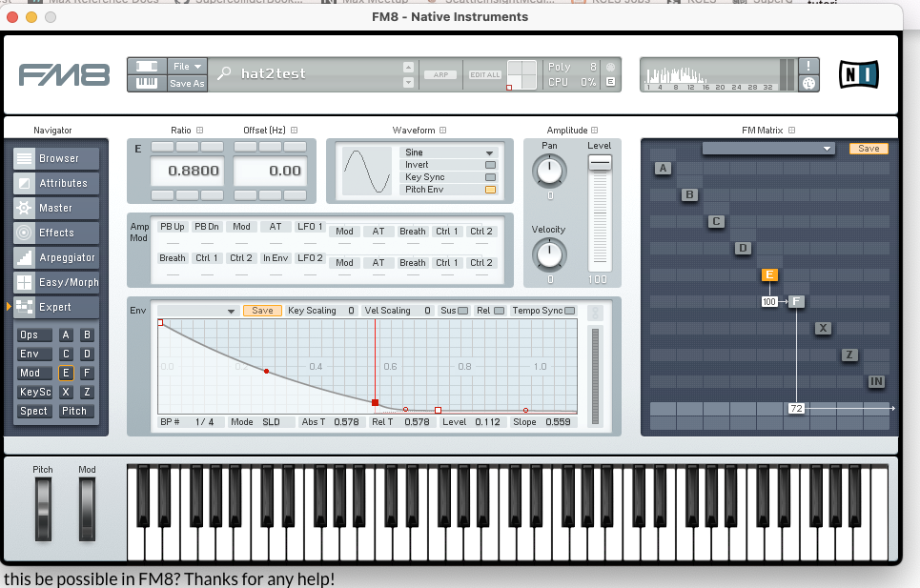Select previous preset with up arrow
The image size is (920, 588).
[408, 67]
